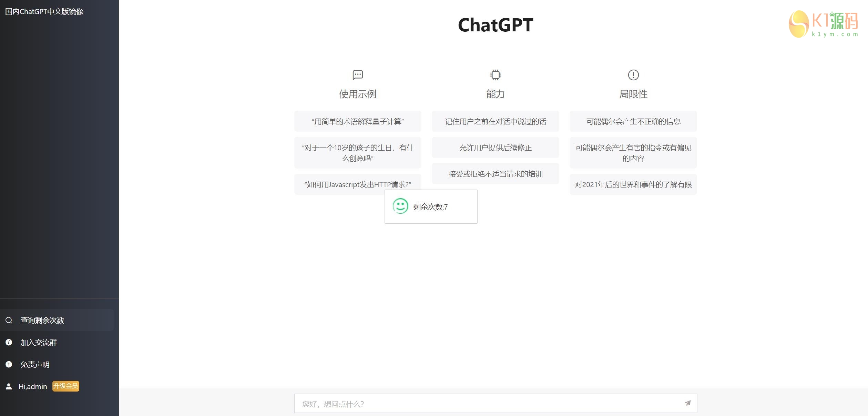Click the exclamation icon beside 免责声明
The image size is (868, 416).
click(x=9, y=364)
